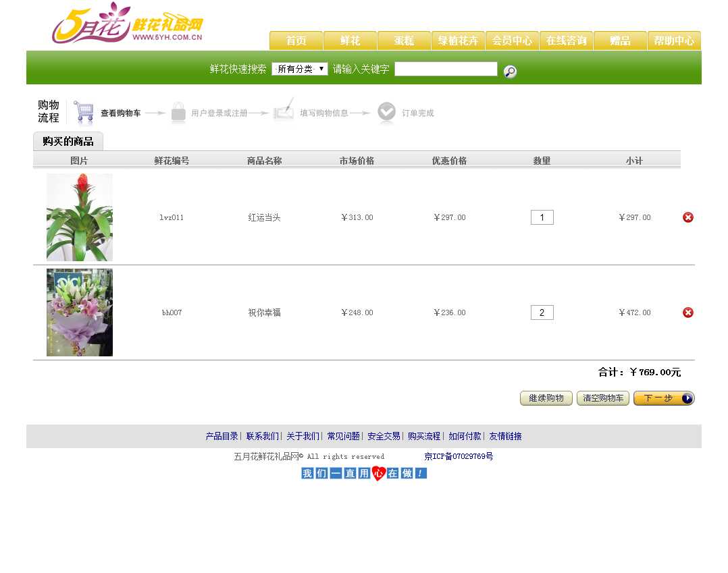
Task: Click the 清空购物车 button
Action: (602, 398)
